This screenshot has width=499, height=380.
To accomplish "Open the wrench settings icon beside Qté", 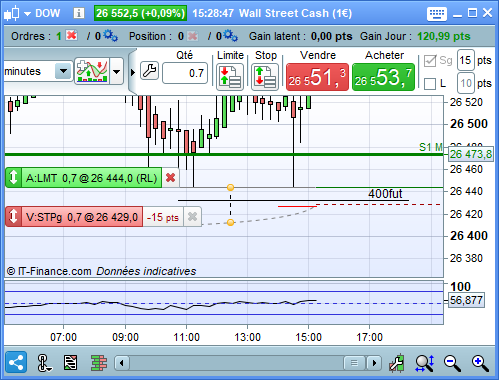I will click(149, 71).
